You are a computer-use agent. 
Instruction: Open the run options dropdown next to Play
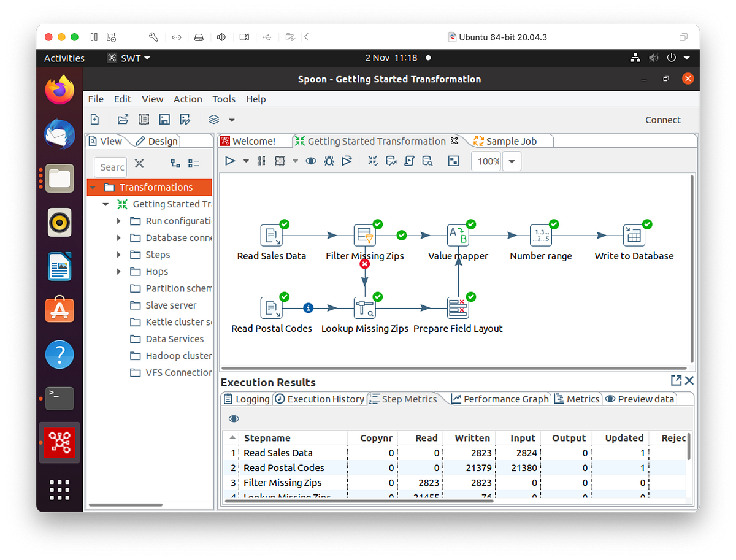246,161
